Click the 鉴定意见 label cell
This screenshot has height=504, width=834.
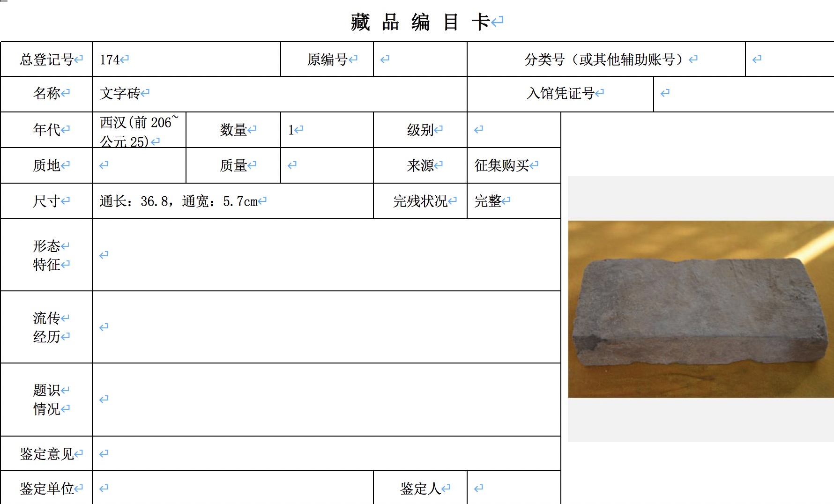46,453
